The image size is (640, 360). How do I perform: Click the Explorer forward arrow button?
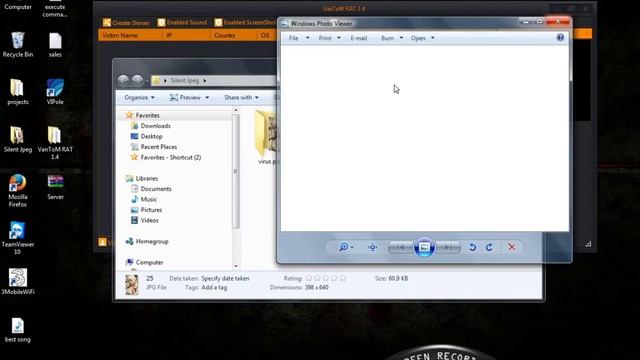(x=138, y=80)
